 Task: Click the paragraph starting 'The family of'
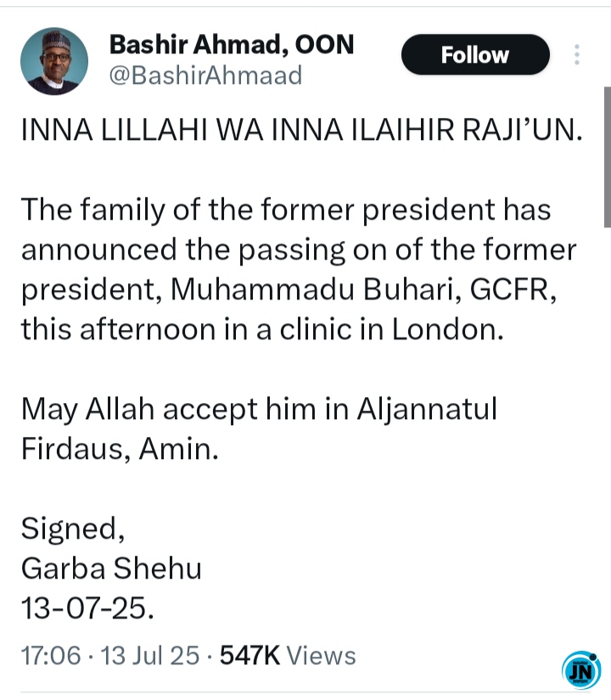tap(300, 269)
